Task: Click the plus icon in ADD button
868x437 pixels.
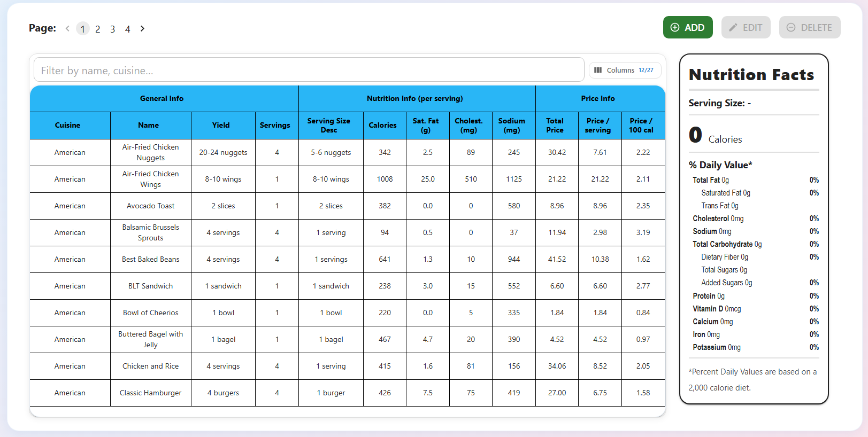Action: tap(675, 27)
